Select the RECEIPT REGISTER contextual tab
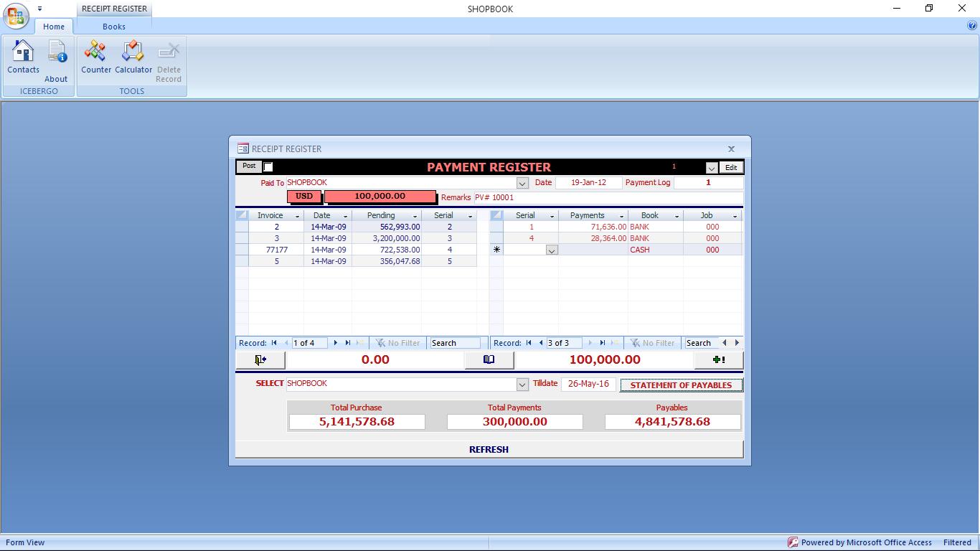 [114, 9]
